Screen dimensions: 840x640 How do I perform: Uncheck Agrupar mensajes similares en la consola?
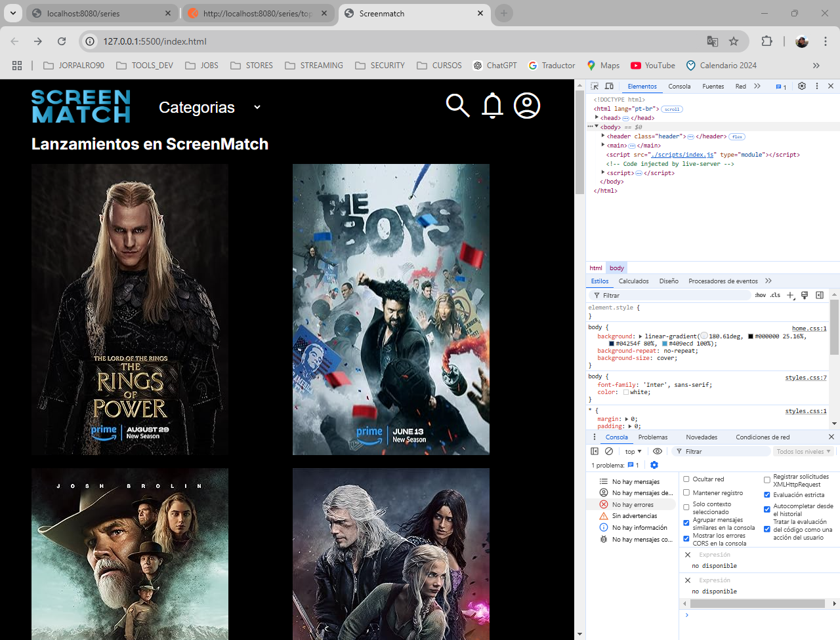click(x=686, y=523)
